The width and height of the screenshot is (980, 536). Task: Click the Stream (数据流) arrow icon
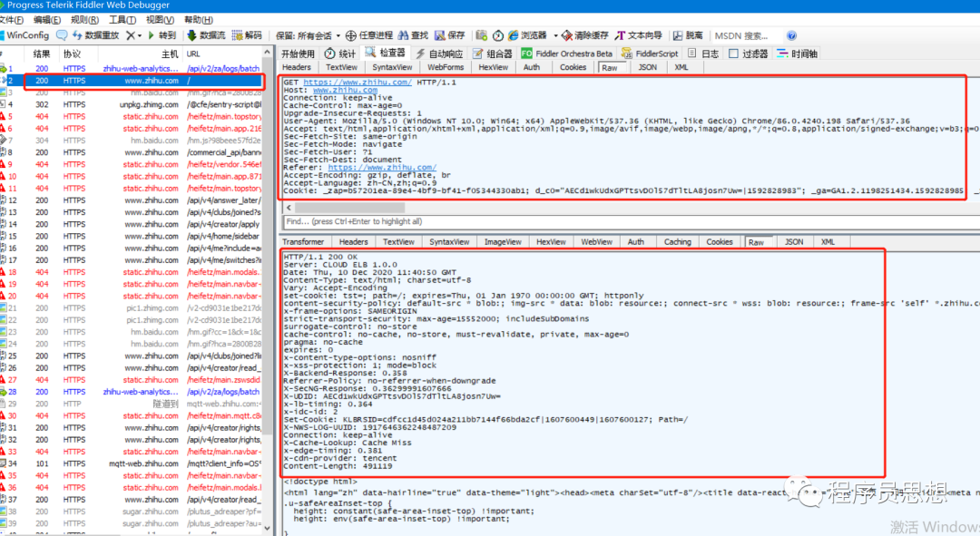191,35
